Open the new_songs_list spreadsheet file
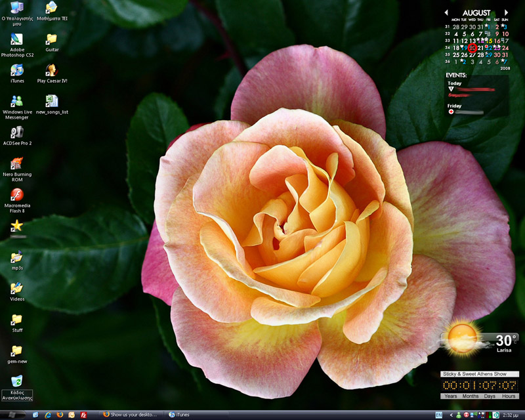Screen dimensions: 525x420 [52, 101]
